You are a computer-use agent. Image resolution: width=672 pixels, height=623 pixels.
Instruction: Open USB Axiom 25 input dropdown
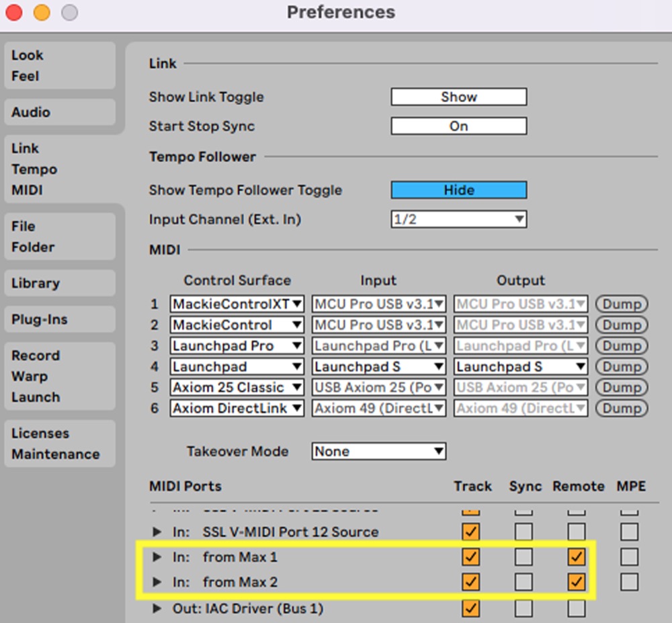[379, 387]
